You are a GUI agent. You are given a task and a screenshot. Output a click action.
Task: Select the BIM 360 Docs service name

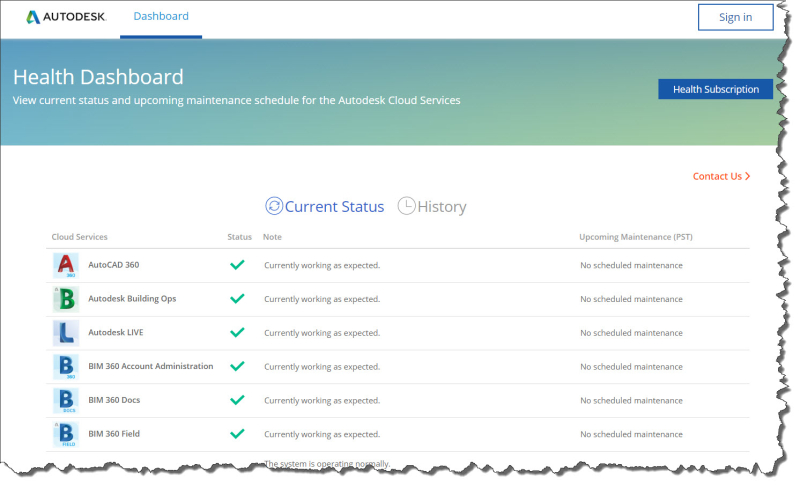114,400
